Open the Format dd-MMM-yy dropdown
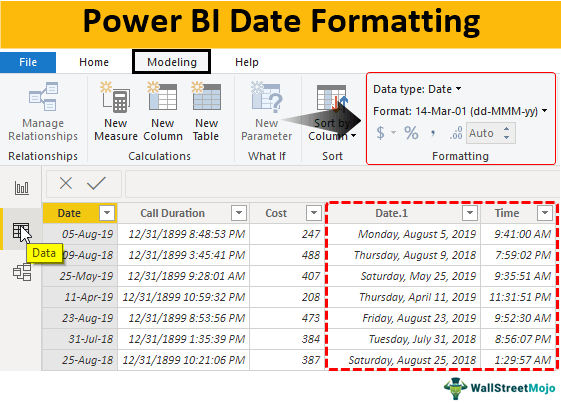The image size is (561, 403). point(460,111)
